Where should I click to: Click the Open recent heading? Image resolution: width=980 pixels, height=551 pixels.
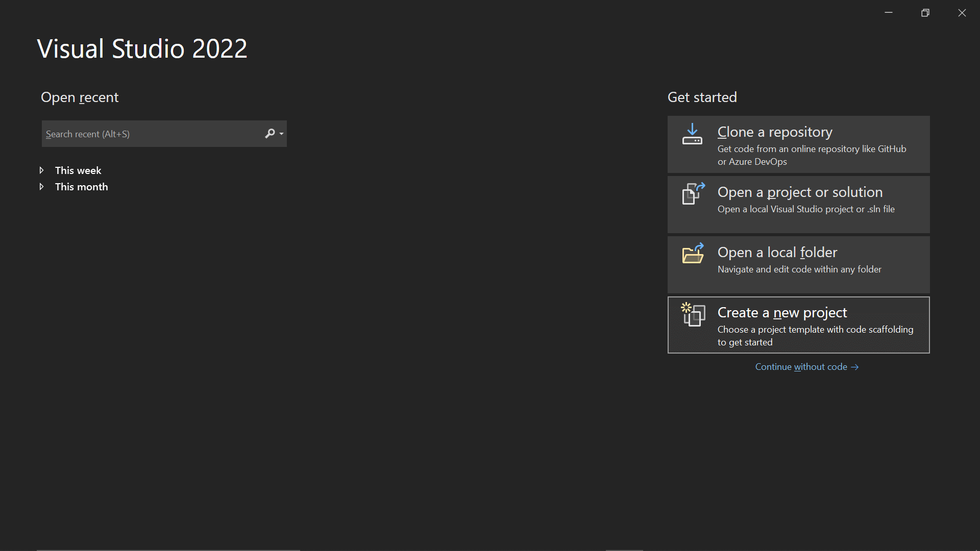80,97
